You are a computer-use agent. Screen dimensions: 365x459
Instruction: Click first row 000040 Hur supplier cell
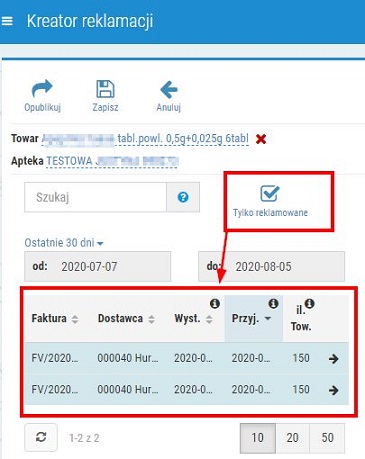tap(128, 358)
